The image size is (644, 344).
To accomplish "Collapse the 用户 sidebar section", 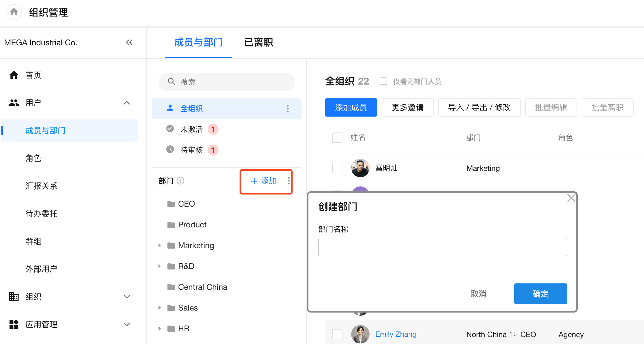I will [127, 103].
